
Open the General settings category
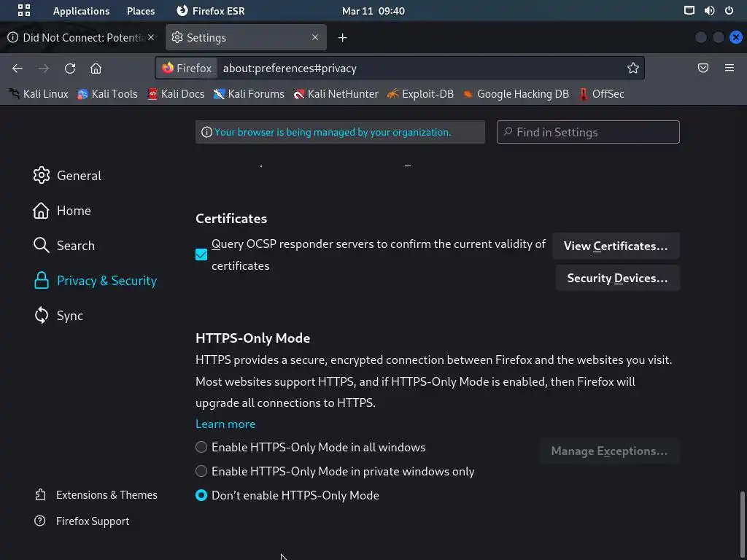(79, 176)
